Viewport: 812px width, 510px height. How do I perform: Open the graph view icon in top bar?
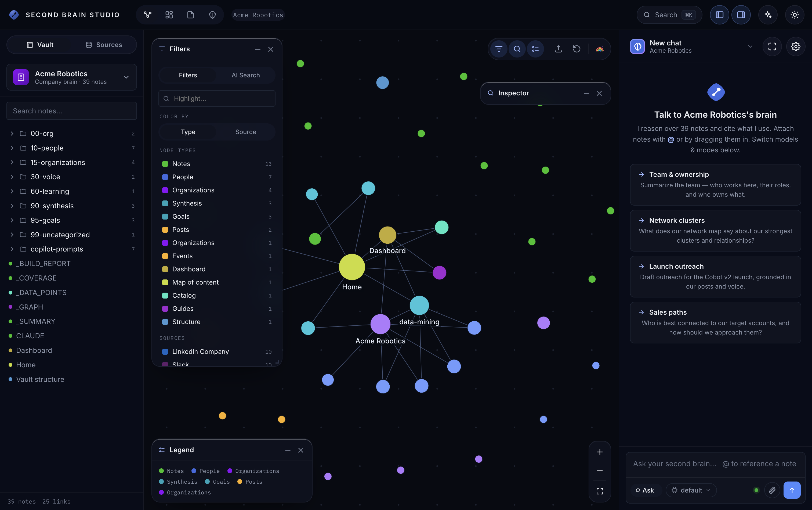pos(148,15)
